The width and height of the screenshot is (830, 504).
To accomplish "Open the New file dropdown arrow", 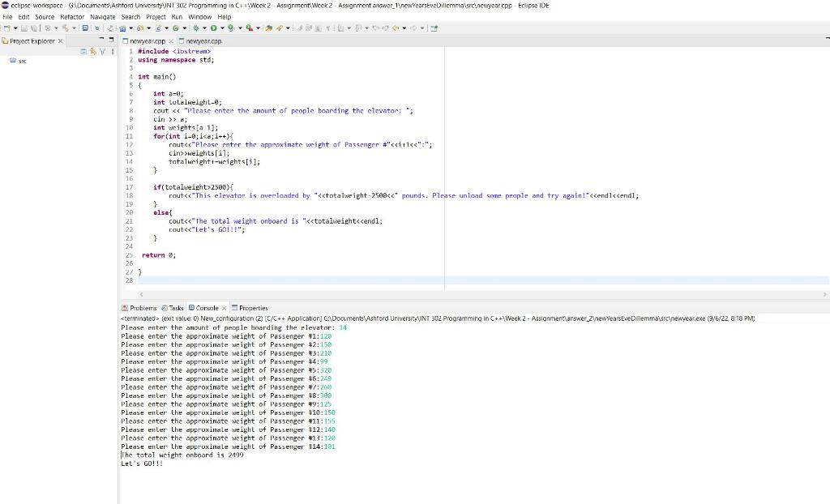I will (15, 28).
